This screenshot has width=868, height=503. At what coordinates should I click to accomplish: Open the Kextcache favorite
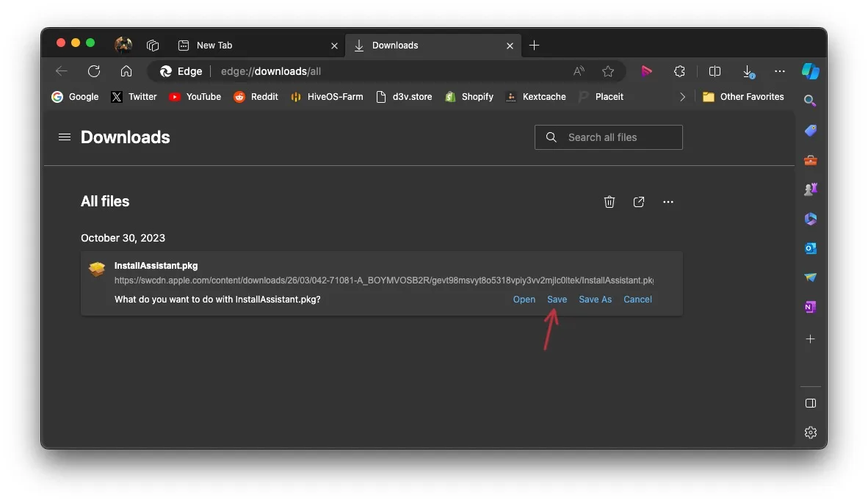pos(536,97)
